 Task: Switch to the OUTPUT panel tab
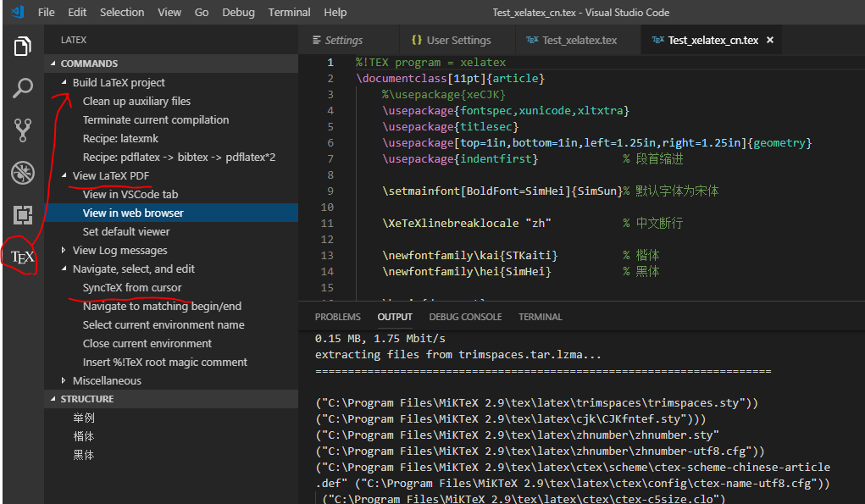(x=395, y=317)
